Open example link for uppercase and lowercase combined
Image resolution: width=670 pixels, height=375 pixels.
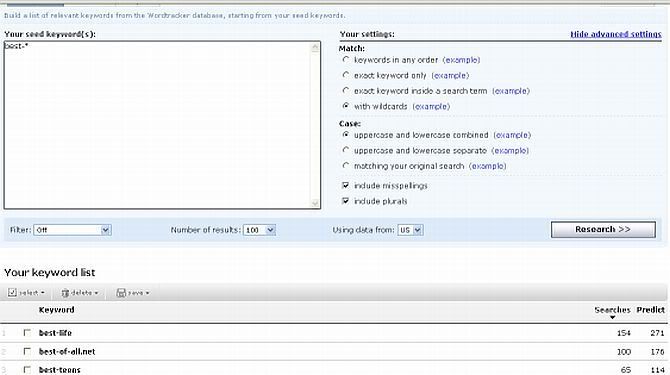tap(512, 135)
